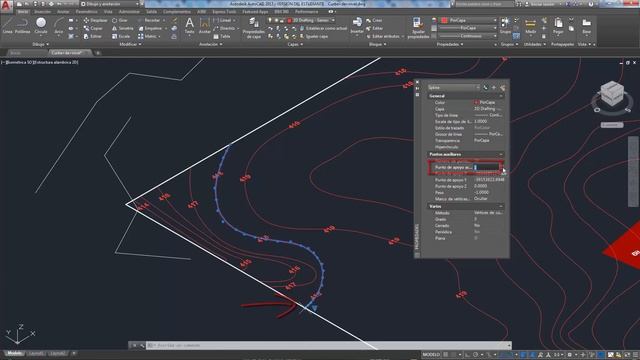Expand the Modificar panel flyout

click(131, 44)
